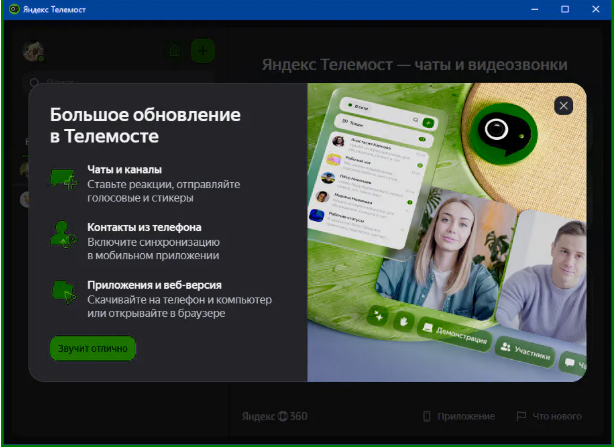Click the man's video tile in the promo image
The height and width of the screenshot is (448, 615).
pyautogui.click(x=543, y=277)
